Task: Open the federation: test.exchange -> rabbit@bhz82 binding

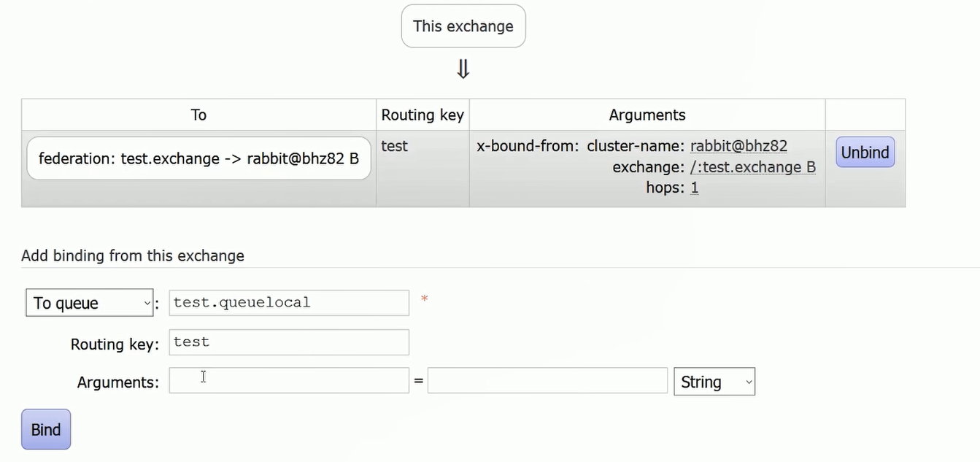Action: click(x=198, y=158)
